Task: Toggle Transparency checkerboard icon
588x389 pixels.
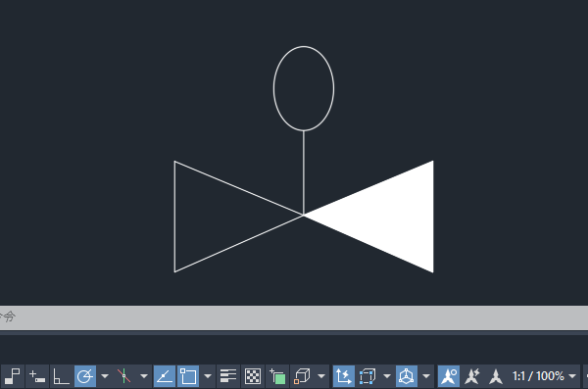Action: pos(253,376)
